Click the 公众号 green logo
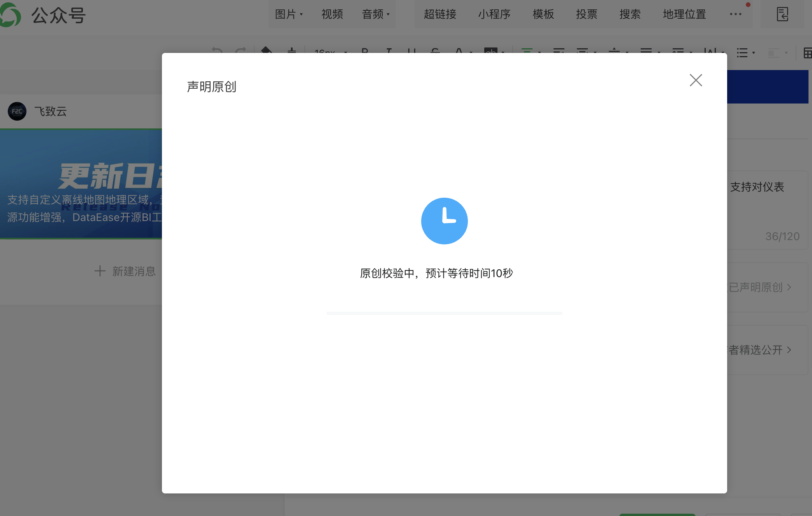 [10, 16]
